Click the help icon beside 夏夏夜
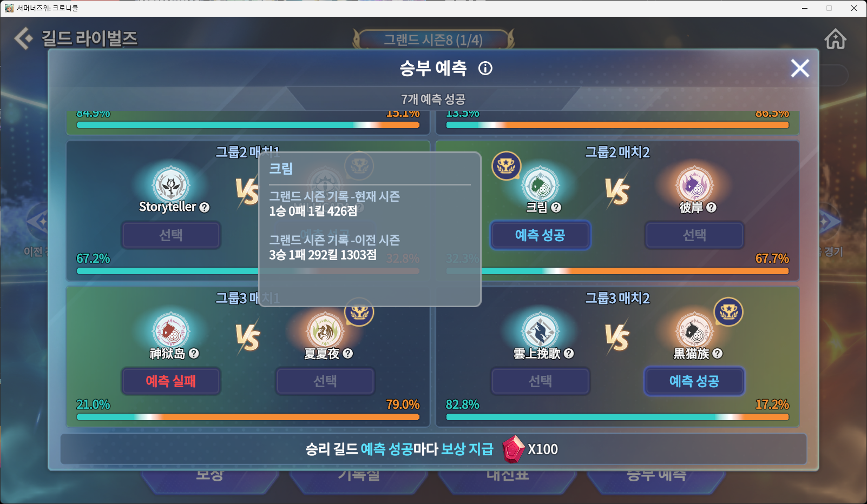 pos(348,354)
